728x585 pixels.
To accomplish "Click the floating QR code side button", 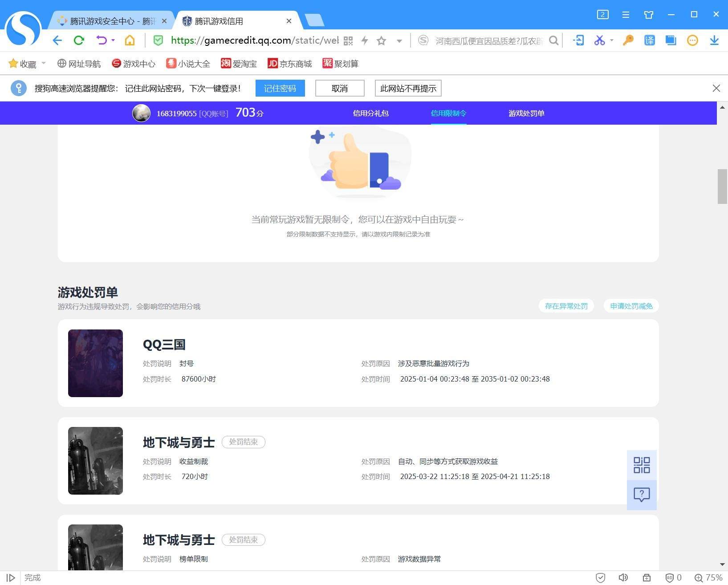I will point(642,465).
